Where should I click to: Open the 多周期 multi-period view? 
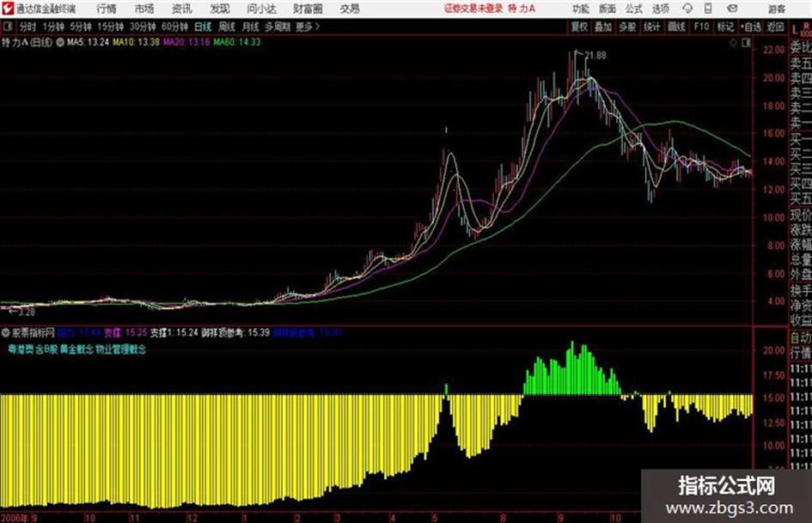(278, 27)
